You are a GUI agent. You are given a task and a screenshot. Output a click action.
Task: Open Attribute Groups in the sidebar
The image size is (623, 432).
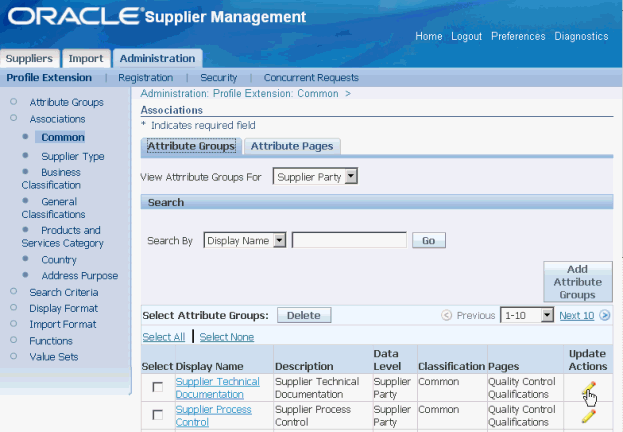pos(66,102)
